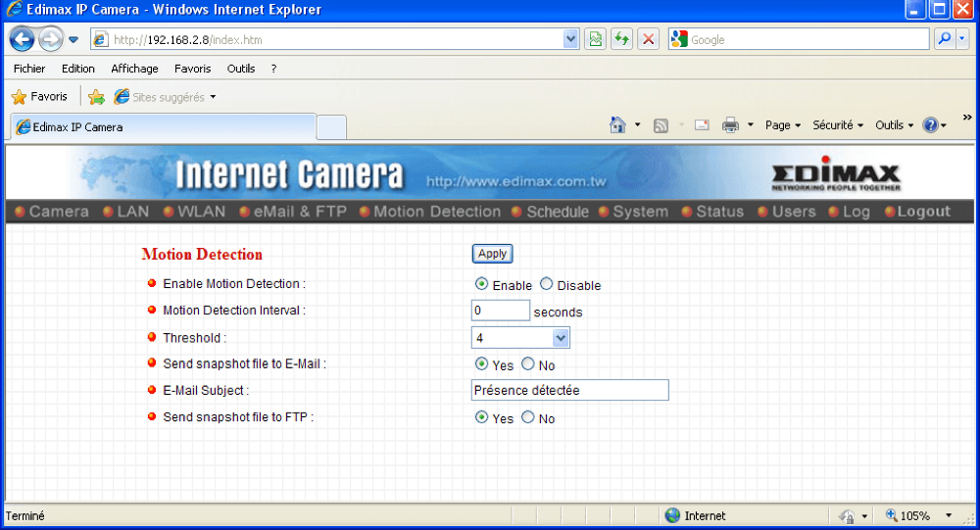This screenshot has width=980, height=530.
Task: Expand the Home button dropdown arrow
Action: coord(638,125)
